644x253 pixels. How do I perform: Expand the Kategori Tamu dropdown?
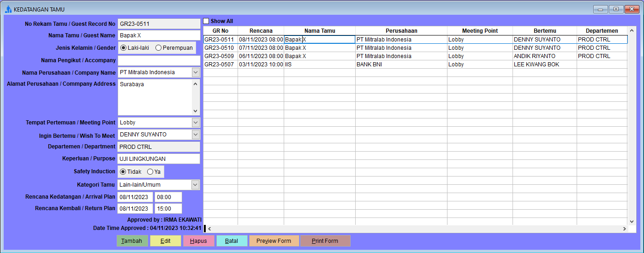click(x=196, y=185)
